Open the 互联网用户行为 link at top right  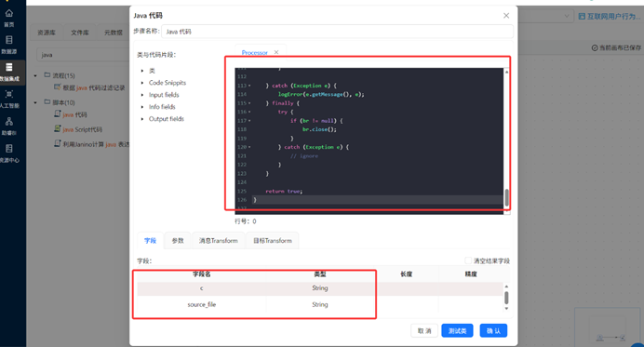613,17
